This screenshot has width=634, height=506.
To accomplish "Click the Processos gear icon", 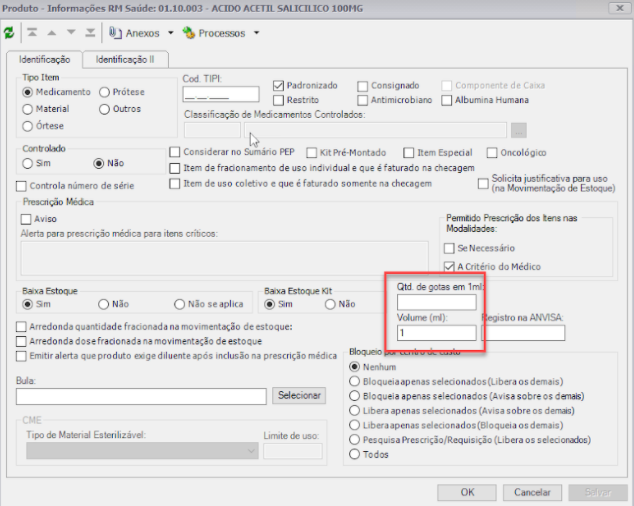I will (188, 33).
